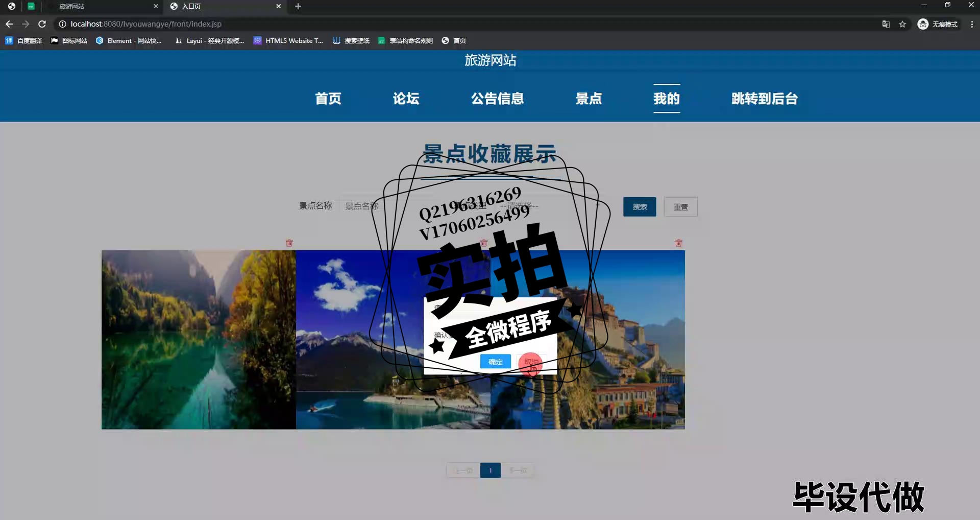Reload the page with the refresh icon
Screen dimensions: 980x520
pos(42,24)
